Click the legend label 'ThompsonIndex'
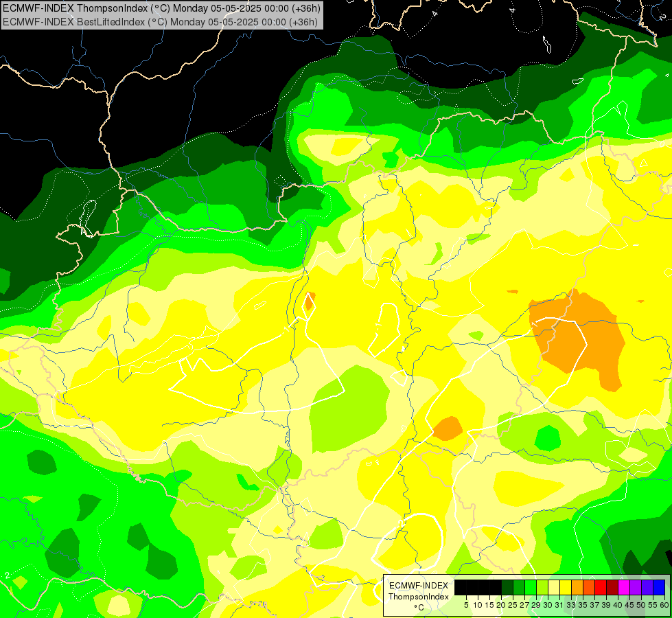Screen dimensions: 672x618 419,597
